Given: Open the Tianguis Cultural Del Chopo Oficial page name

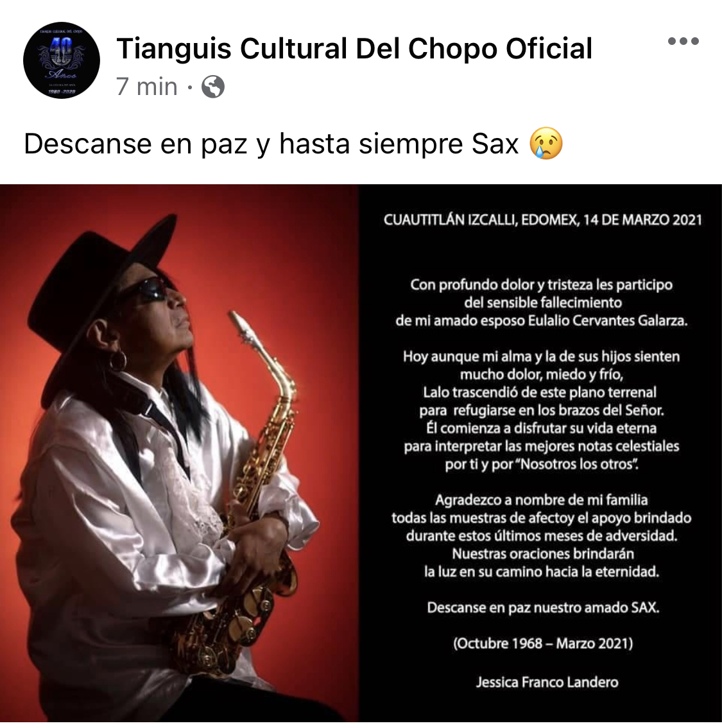Looking at the screenshot, I should click(x=354, y=48).
